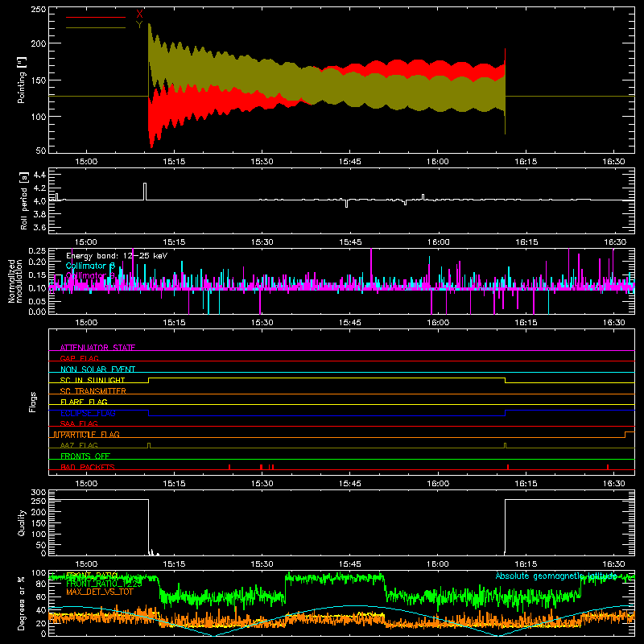Click the olive "Y" legend label

click(x=139, y=25)
